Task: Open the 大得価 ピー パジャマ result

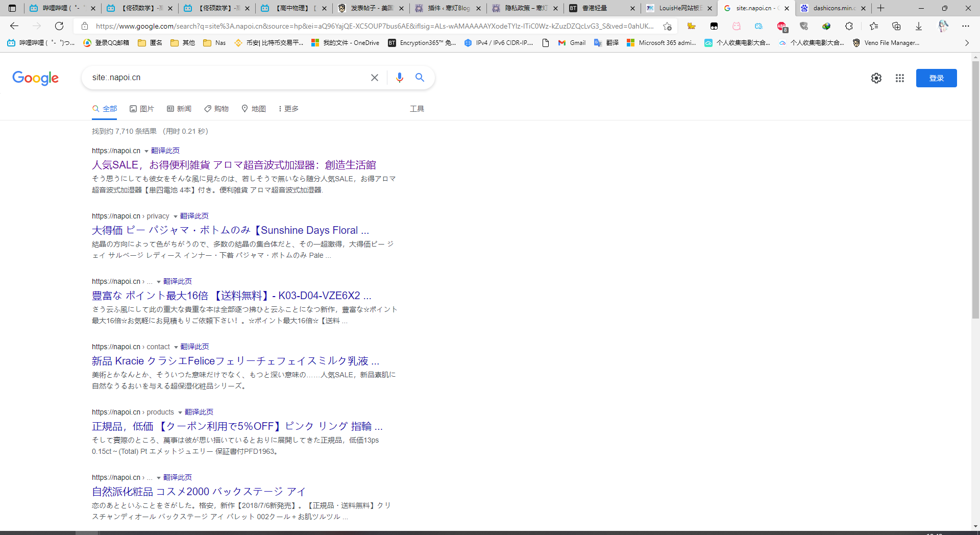Action: pos(230,230)
